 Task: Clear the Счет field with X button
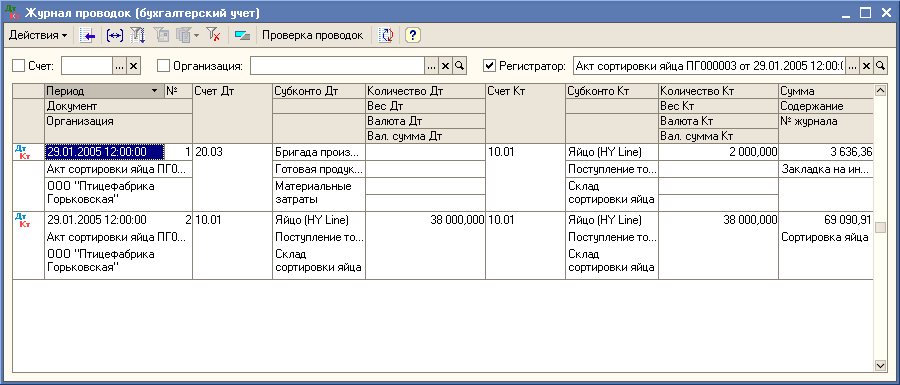pyautogui.click(x=133, y=66)
